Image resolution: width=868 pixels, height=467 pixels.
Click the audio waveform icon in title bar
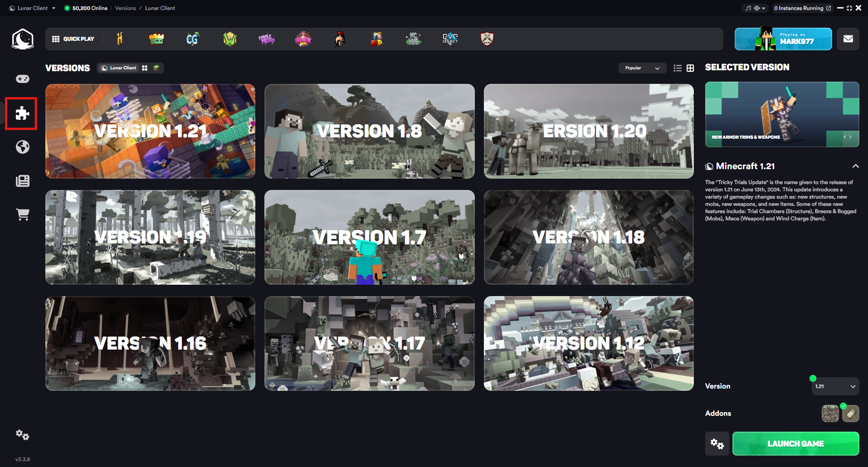click(756, 8)
